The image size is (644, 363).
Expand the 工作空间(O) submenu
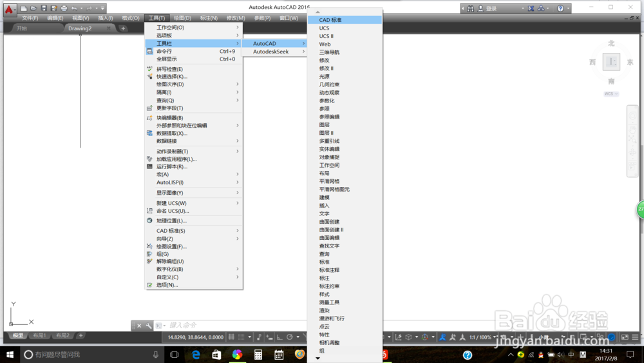click(x=193, y=28)
